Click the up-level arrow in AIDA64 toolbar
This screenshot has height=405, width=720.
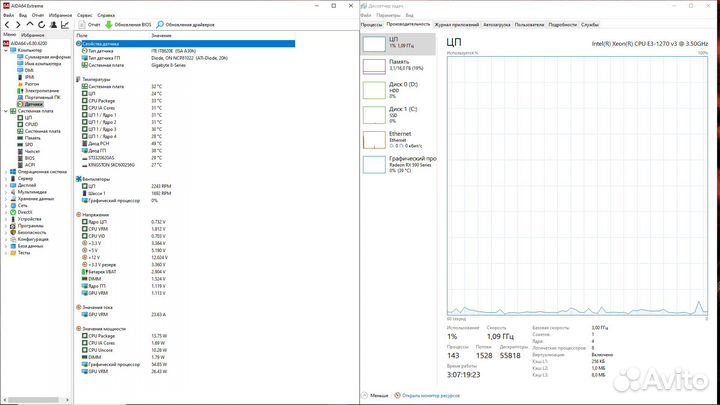(x=30, y=24)
